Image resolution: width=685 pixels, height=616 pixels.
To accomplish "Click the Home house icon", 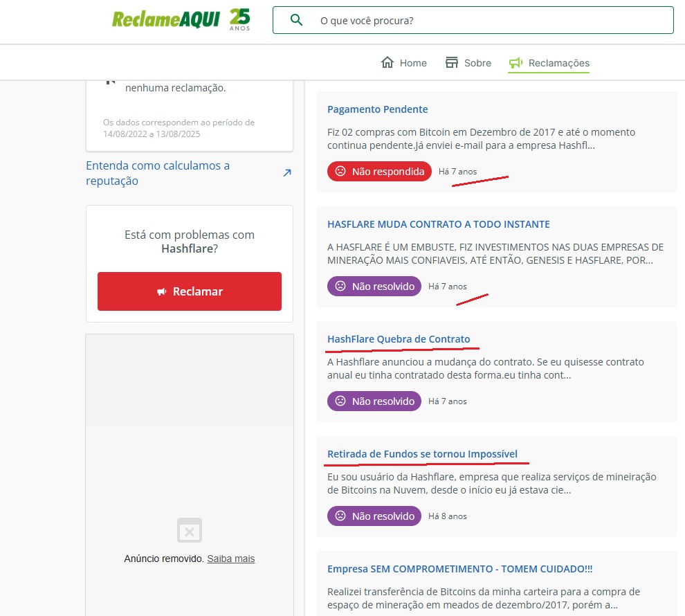I will [387, 62].
